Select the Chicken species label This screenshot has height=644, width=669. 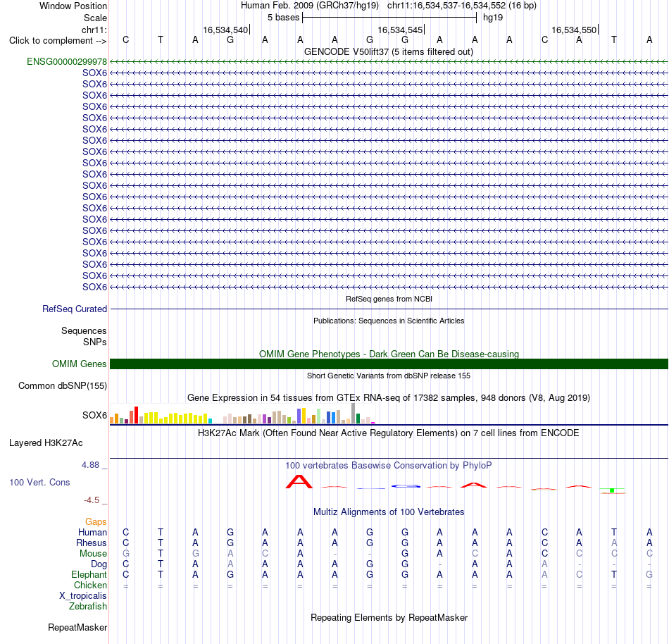coord(90,585)
